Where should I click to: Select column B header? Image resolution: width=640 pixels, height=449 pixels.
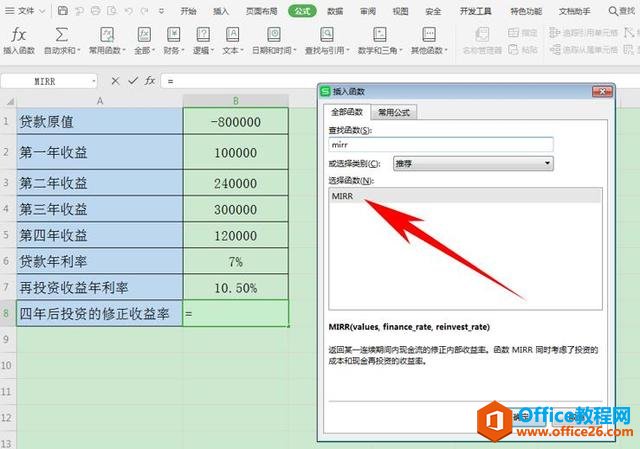(x=236, y=101)
